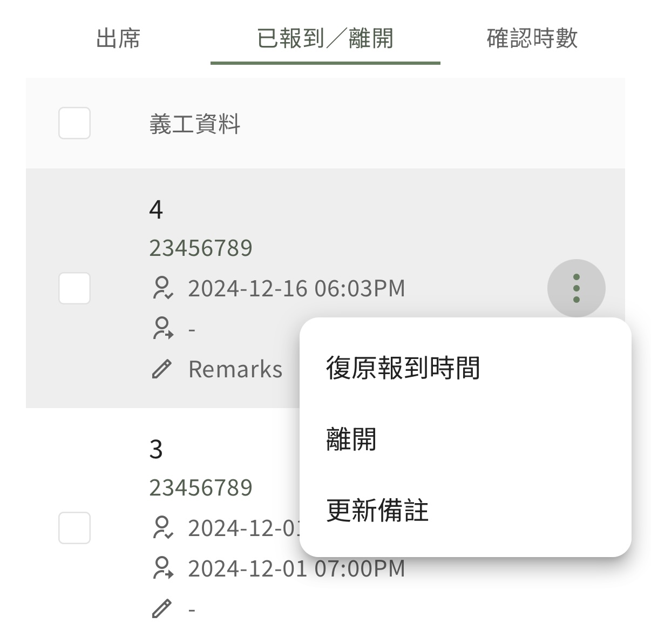The image size is (651, 644).
Task: Click the leave-time icon for volunteer 4
Action: click(x=162, y=328)
